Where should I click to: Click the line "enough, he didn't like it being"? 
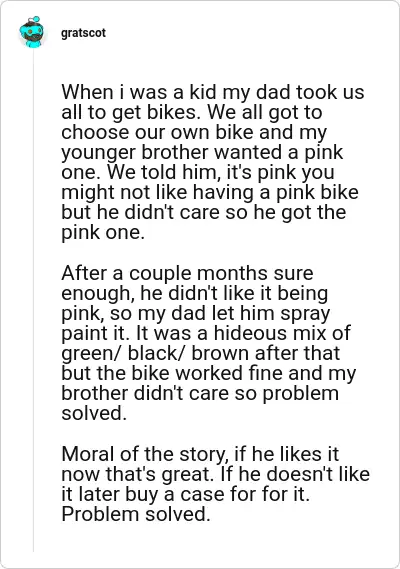[x=195, y=293]
